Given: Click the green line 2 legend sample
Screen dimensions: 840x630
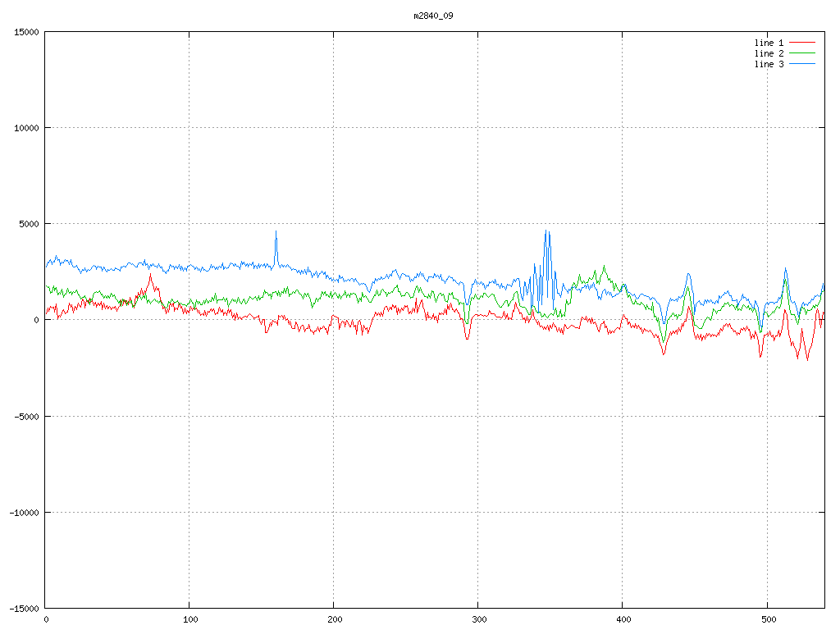Looking at the screenshot, I should pos(802,53).
